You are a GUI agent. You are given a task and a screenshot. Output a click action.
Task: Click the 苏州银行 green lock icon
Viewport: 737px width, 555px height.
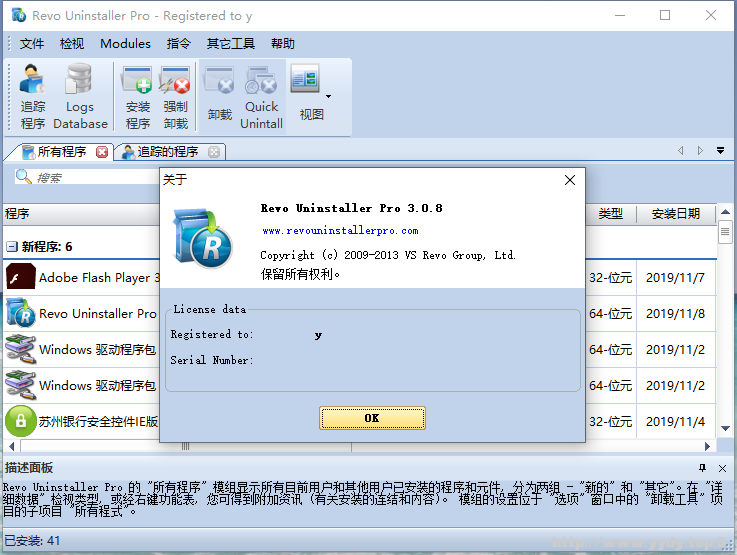21,421
